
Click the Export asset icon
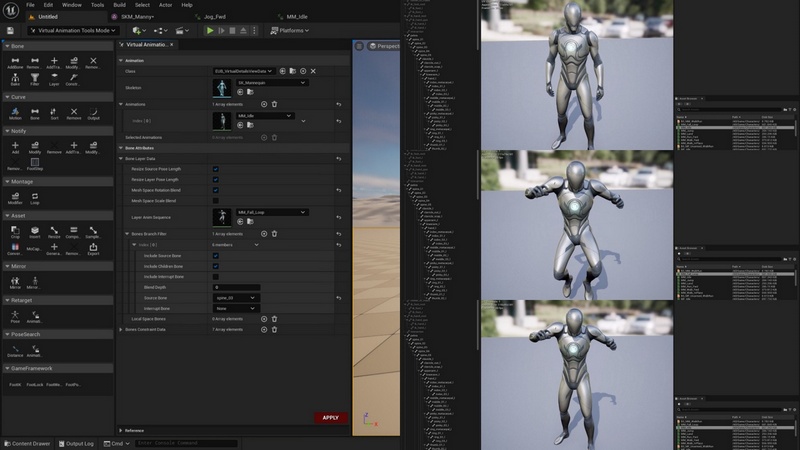93,248
